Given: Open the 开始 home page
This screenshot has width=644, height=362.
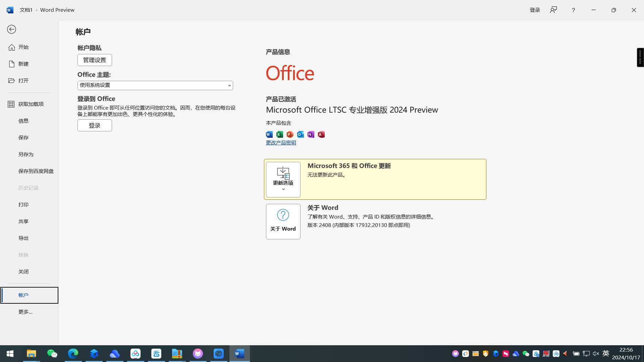Looking at the screenshot, I should pyautogui.click(x=29, y=47).
